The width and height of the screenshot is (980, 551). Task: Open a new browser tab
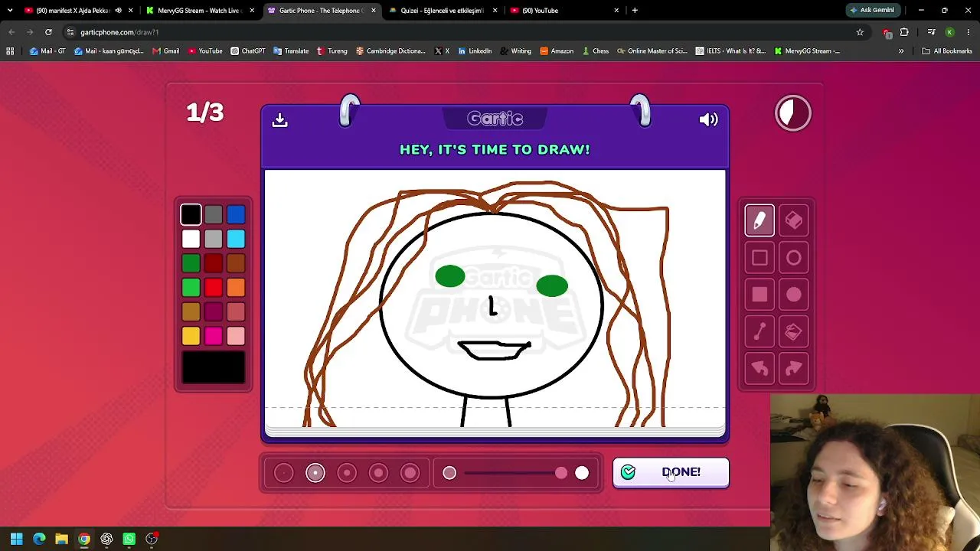click(635, 11)
